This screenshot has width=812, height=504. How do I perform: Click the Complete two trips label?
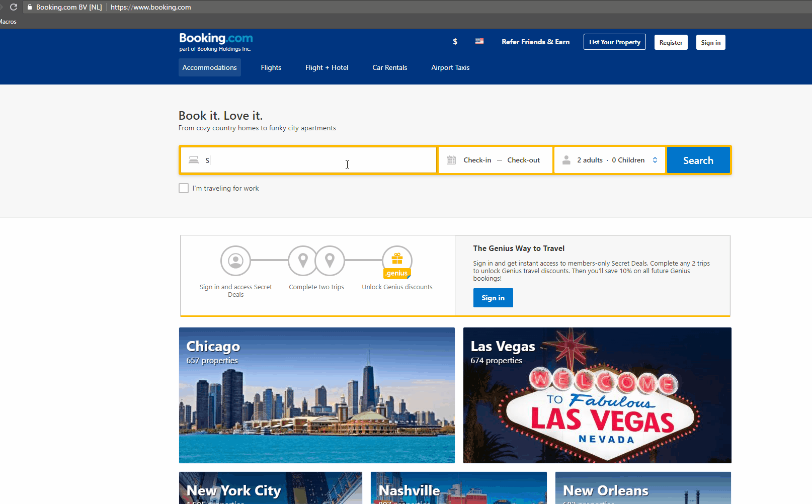pyautogui.click(x=316, y=287)
